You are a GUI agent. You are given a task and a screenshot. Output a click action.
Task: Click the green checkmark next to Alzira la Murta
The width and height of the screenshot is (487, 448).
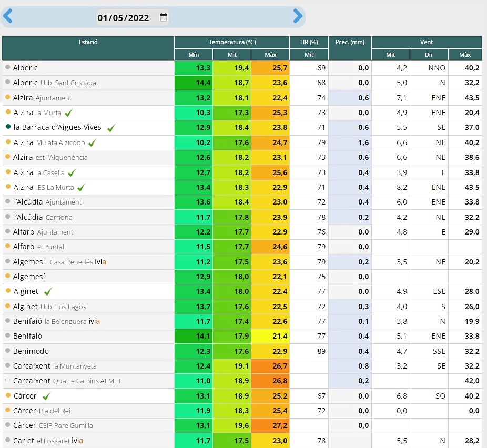(x=69, y=113)
